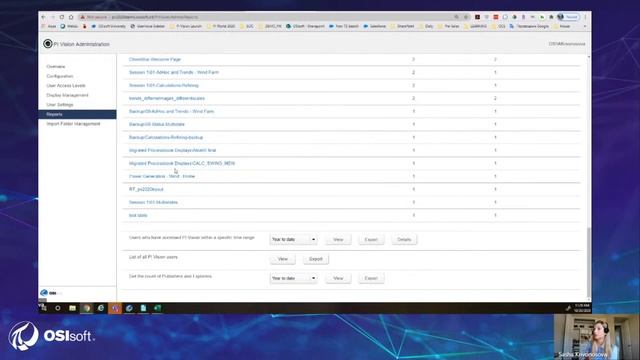
Task: Click the taskbar clock and date
Action: [x=582, y=308]
